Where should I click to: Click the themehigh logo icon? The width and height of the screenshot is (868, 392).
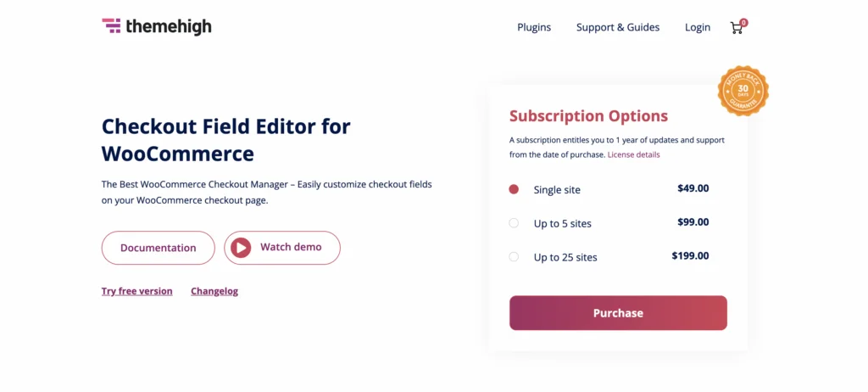click(111, 25)
